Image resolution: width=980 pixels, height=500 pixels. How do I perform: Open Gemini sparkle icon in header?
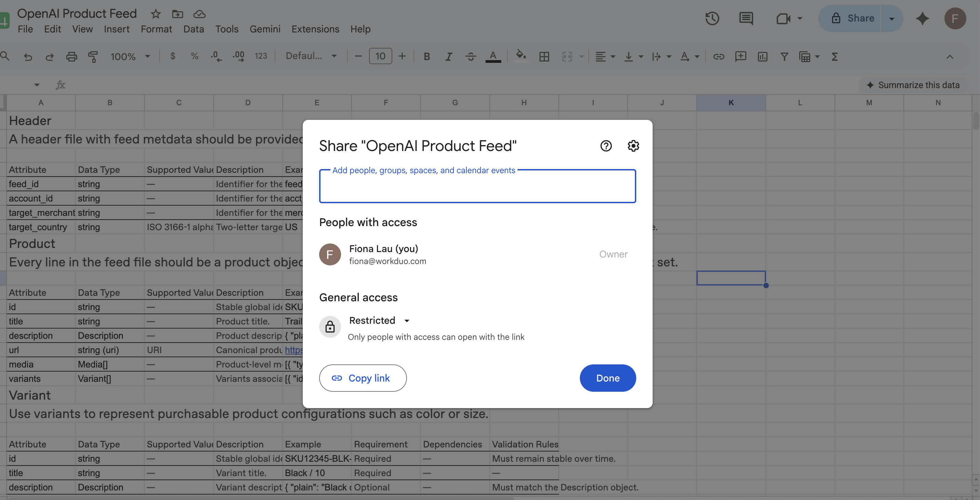click(x=922, y=18)
